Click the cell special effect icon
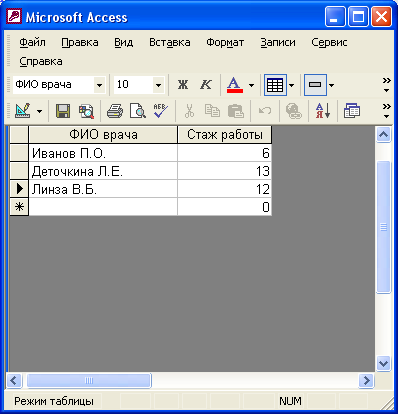 315,85
